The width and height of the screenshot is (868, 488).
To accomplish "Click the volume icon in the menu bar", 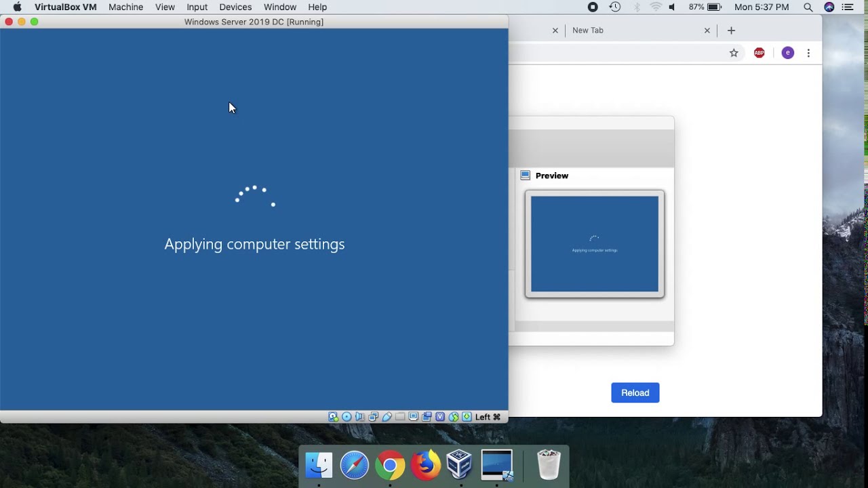I will 672,7.
